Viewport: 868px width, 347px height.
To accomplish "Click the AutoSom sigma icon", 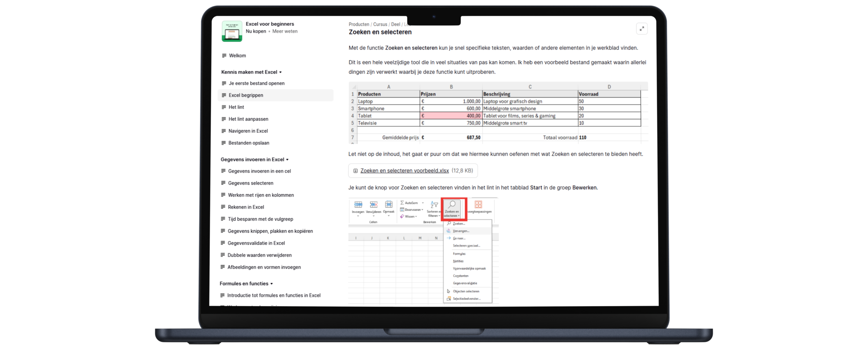I will pos(402,202).
